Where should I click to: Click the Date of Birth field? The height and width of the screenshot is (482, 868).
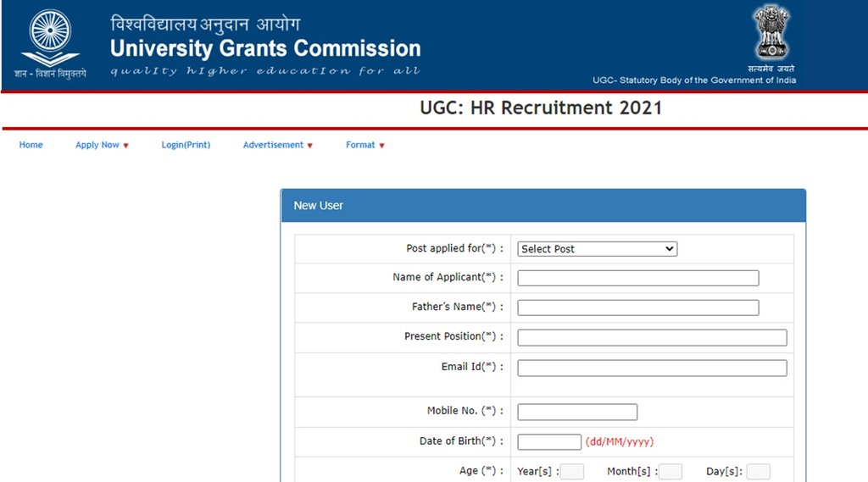(549, 441)
